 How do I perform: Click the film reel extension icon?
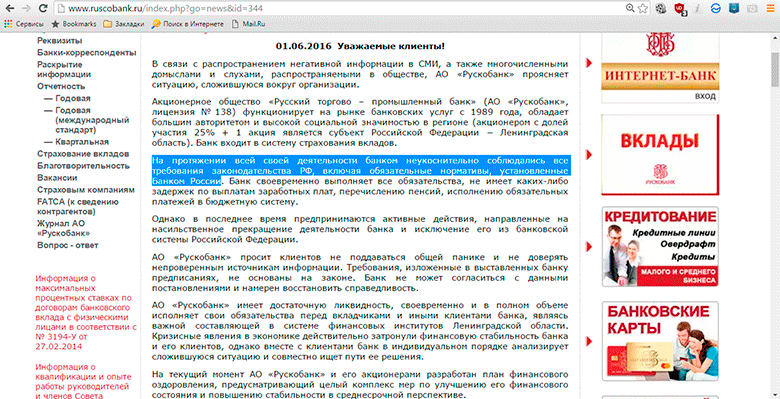coord(661,8)
